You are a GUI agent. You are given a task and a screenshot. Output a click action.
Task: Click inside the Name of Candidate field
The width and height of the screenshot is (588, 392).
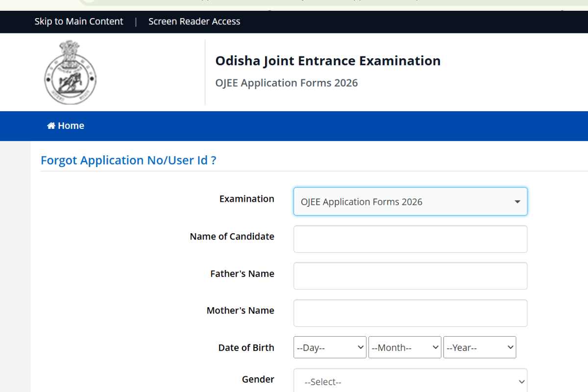coord(410,239)
